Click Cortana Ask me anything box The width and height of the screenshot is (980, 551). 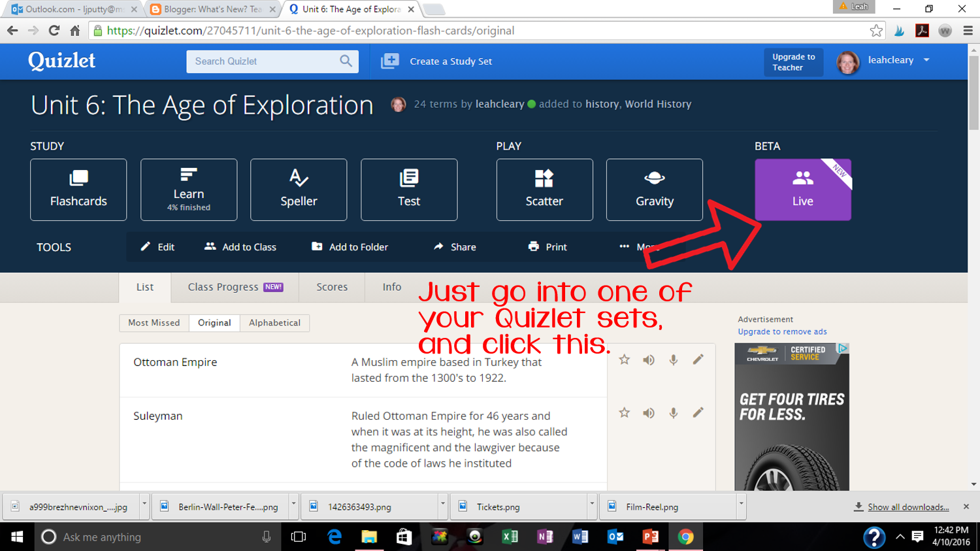tap(157, 537)
